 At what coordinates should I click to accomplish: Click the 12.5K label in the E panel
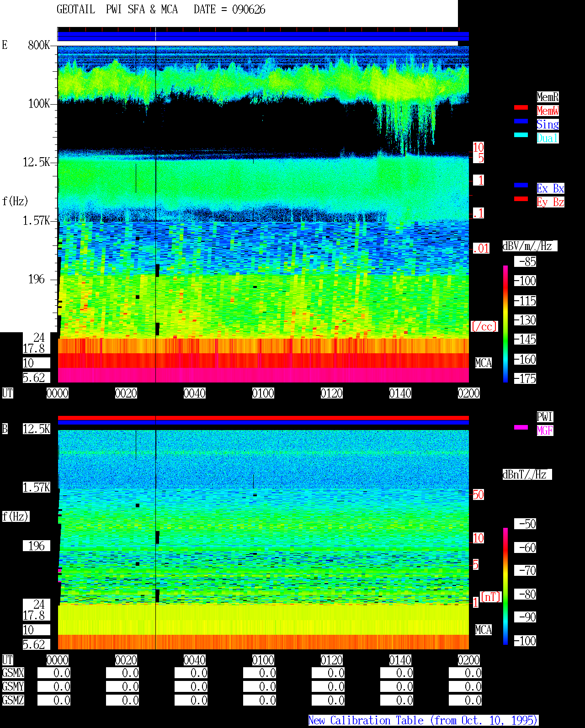pyautogui.click(x=36, y=162)
